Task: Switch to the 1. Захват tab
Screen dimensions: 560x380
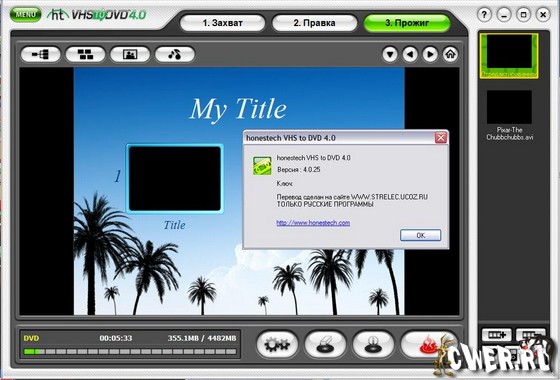Action: click(222, 23)
